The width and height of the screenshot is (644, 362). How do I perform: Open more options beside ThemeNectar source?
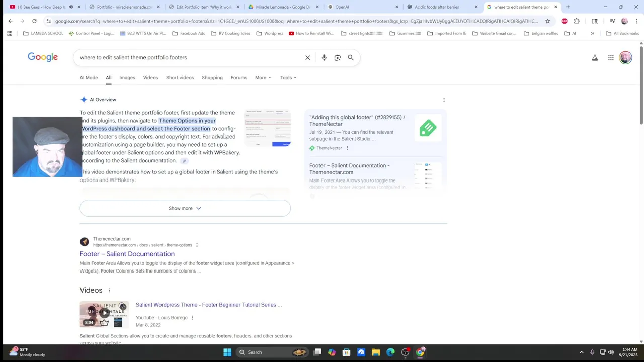pos(347,148)
